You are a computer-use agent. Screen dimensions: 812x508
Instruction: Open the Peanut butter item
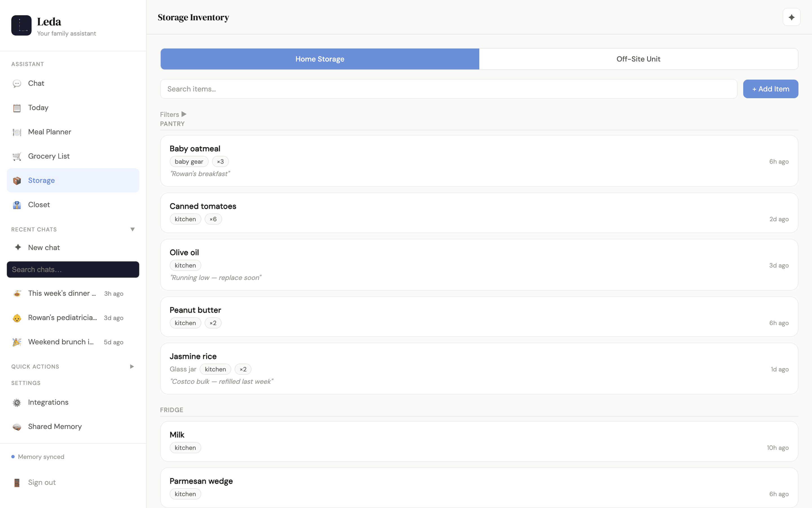pos(479,316)
